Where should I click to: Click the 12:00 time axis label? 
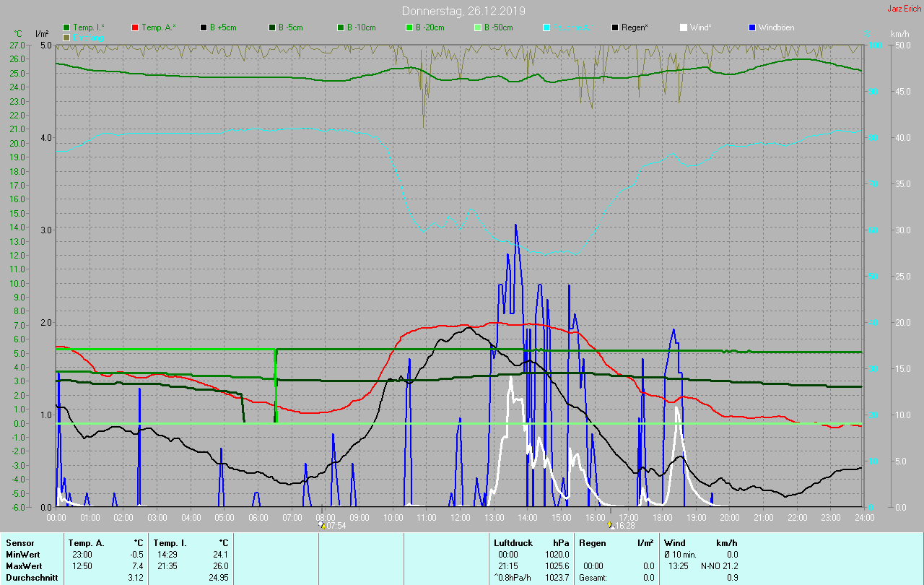pos(461,518)
